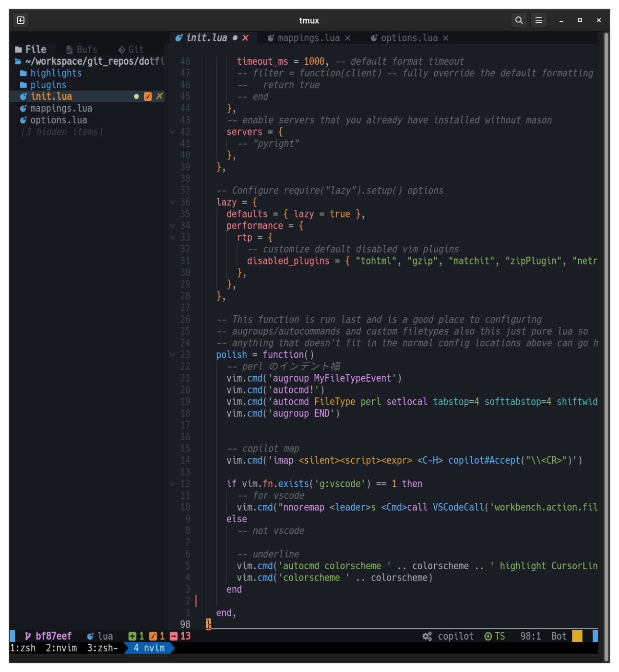Click the 'else' keyword line
This screenshot has height=672, width=619.
point(237,519)
